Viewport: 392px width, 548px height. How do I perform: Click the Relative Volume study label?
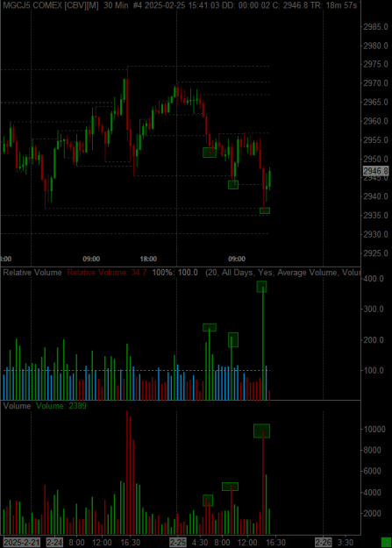click(32, 273)
